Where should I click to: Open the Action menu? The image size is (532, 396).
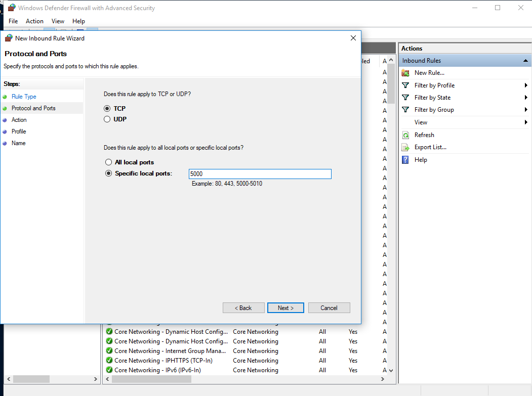pyautogui.click(x=34, y=21)
